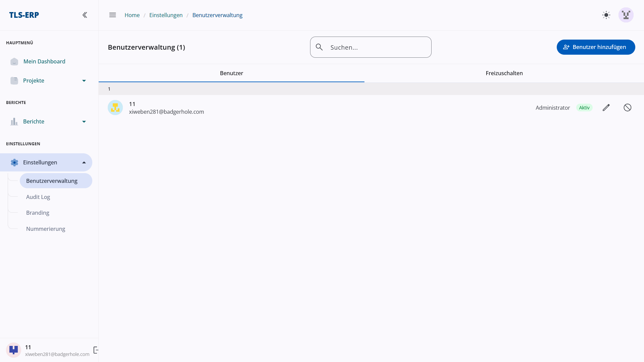Navigate to Home breadcrumb

tap(132, 15)
